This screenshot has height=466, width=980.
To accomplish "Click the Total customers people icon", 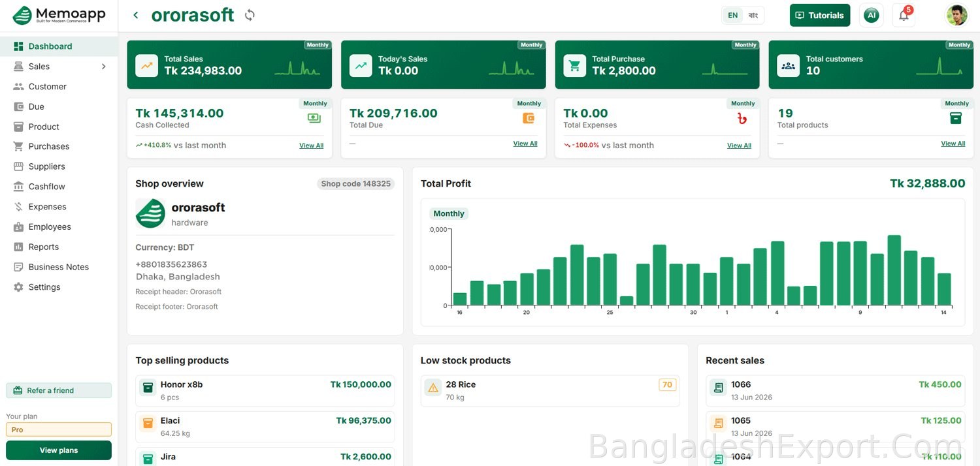I will [789, 65].
